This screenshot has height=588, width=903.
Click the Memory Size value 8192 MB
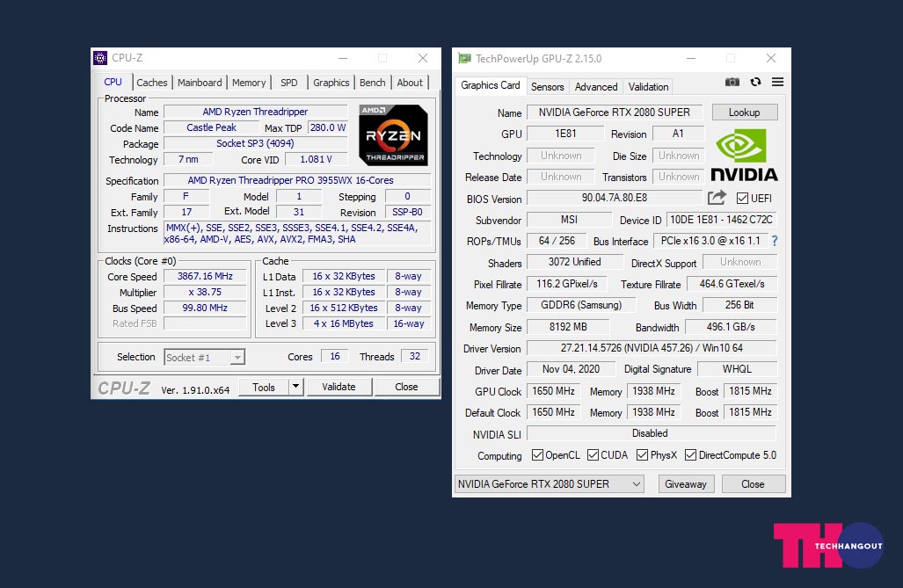pos(568,327)
